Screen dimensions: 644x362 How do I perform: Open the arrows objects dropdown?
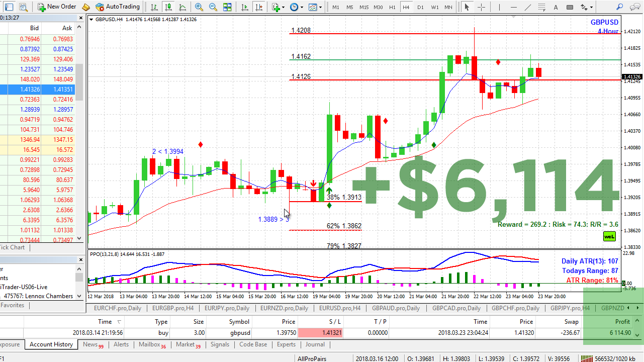[586, 7]
